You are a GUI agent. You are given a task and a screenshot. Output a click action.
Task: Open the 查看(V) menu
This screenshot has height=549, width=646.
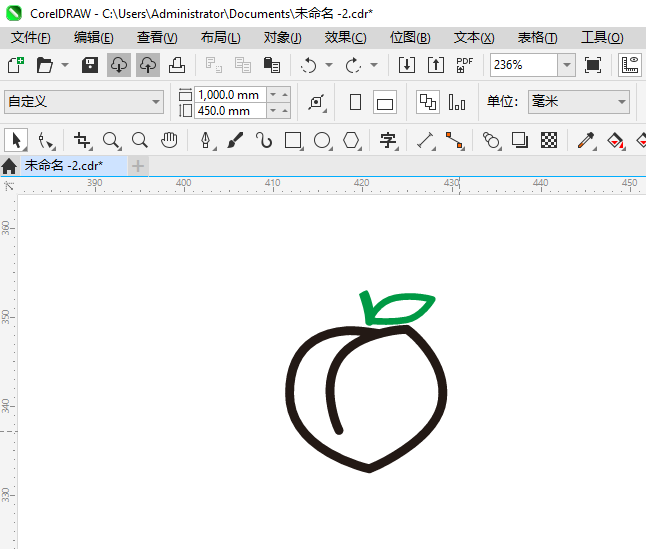click(157, 37)
